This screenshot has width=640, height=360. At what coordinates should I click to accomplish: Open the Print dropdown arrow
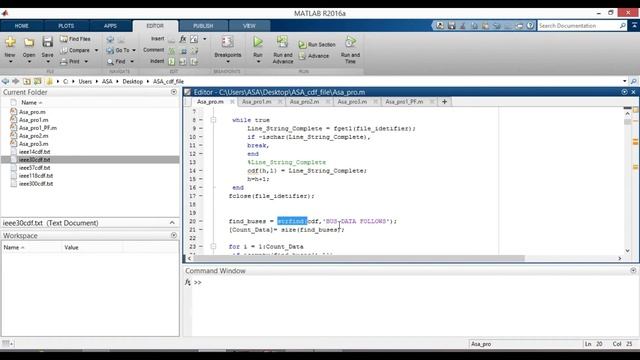click(86, 62)
